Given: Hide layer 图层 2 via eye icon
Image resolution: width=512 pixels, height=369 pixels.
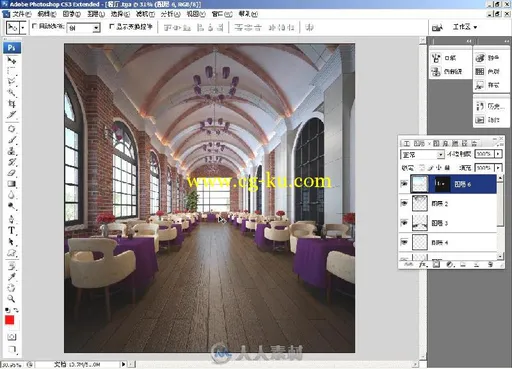Looking at the screenshot, I should pos(404,203).
